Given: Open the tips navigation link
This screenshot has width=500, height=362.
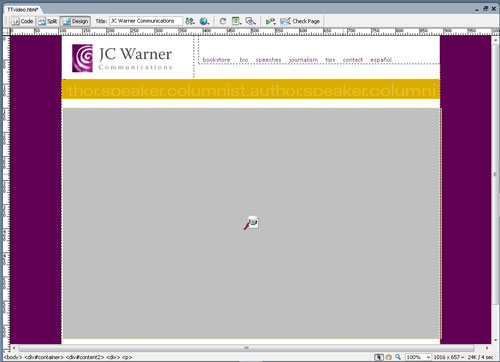Looking at the screenshot, I should [330, 59].
